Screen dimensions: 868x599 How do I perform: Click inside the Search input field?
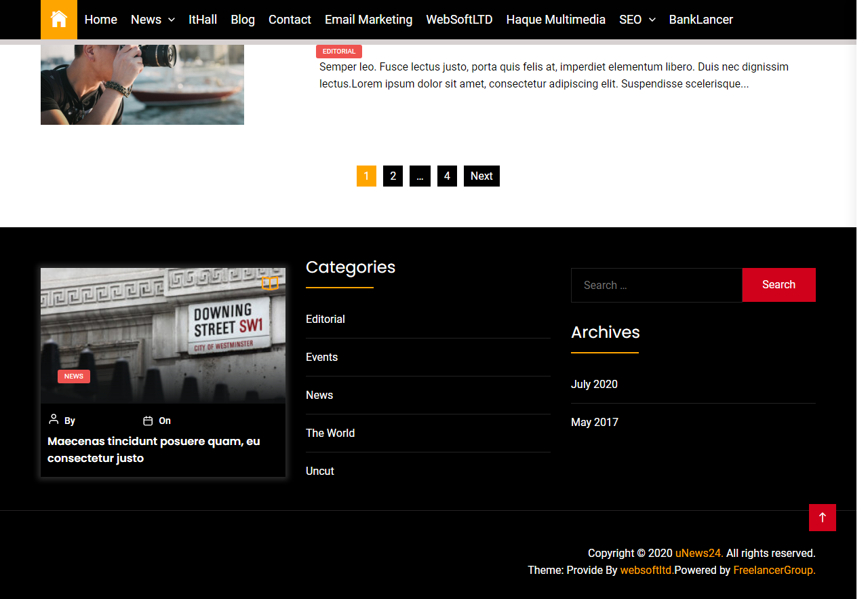pos(656,285)
